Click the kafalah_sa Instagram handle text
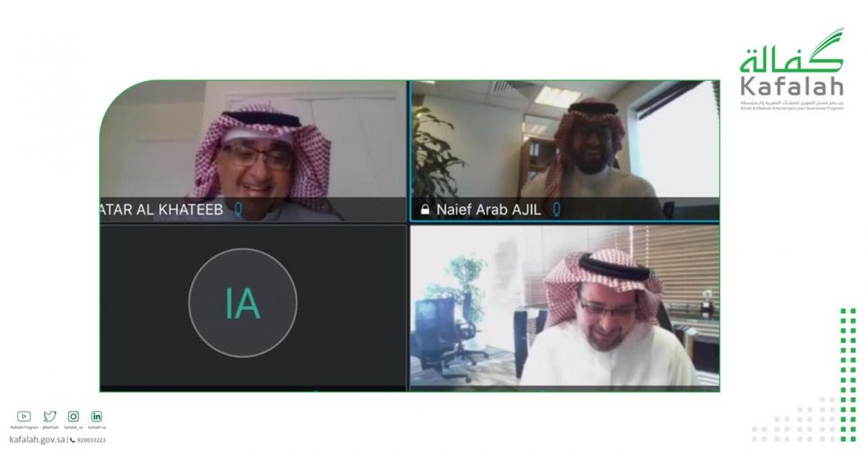Viewport: 868px width, 456px height. [73, 427]
